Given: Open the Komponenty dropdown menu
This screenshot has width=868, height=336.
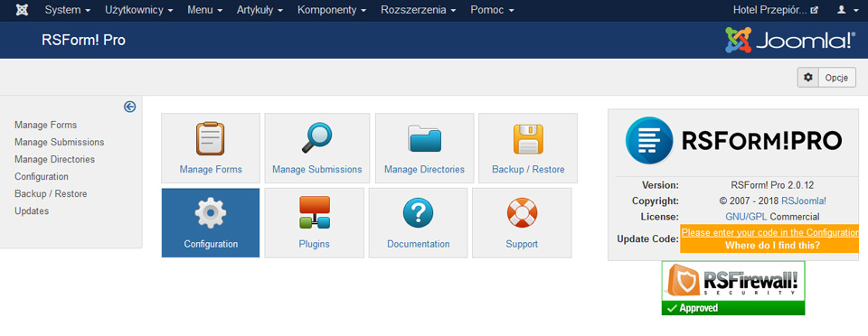Looking at the screenshot, I should pos(332,10).
